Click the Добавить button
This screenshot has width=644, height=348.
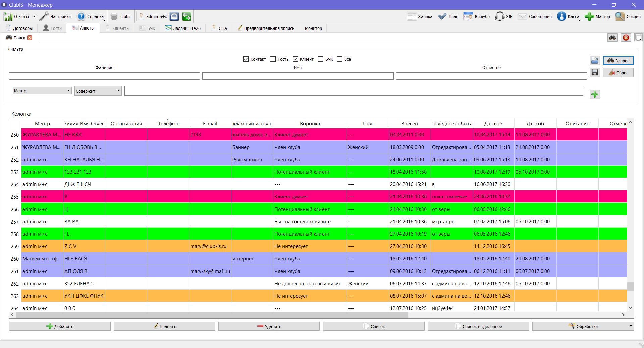click(60, 326)
